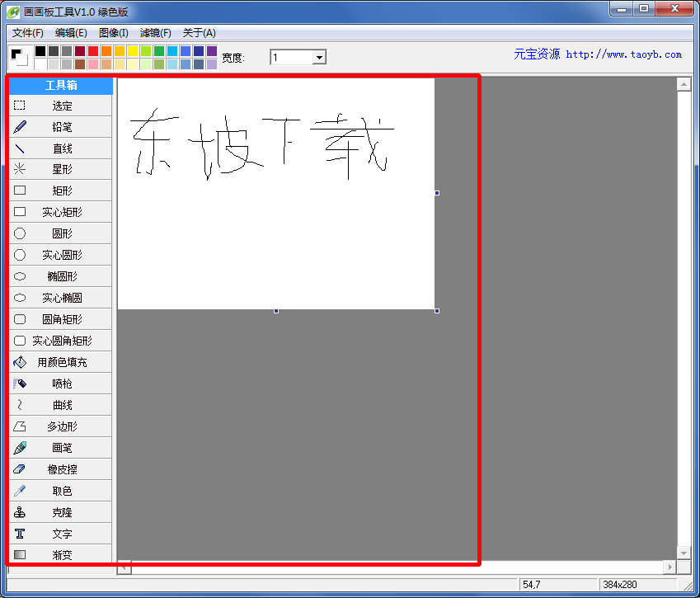Pick the cyan color swatch
700x598 pixels.
pos(172,51)
